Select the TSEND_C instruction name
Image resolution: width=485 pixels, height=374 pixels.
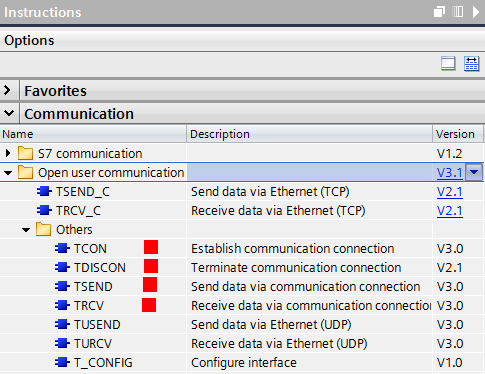83,192
